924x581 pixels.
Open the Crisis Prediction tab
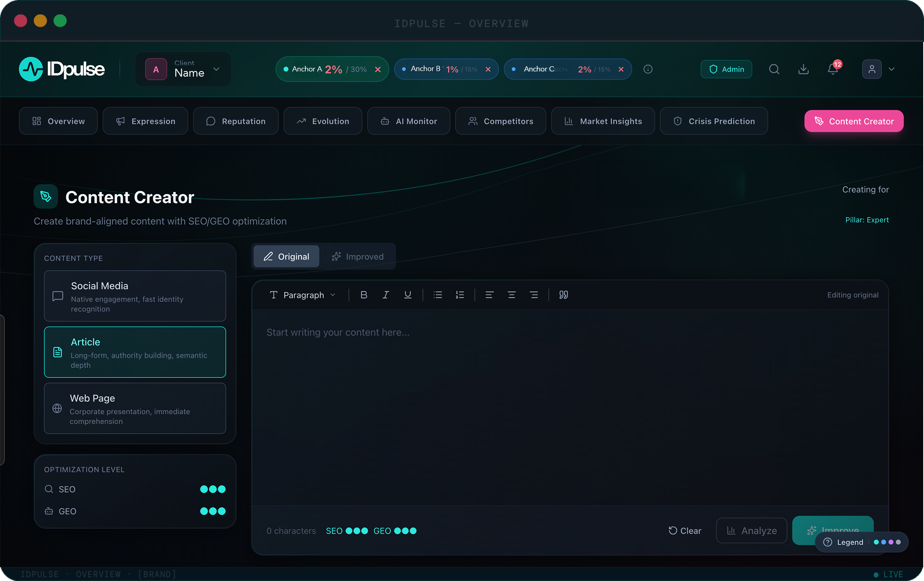[714, 121]
